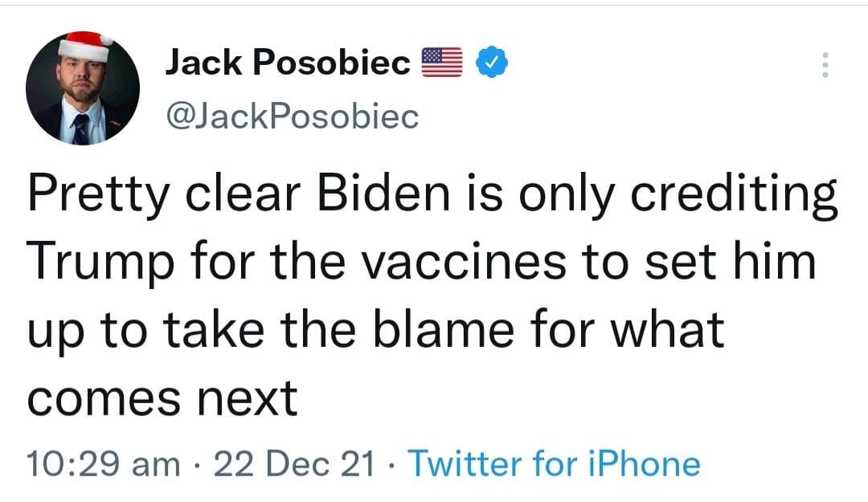Open the Twitter for iPhone source link
Viewport: 868px width, 502px height.
pos(555,463)
